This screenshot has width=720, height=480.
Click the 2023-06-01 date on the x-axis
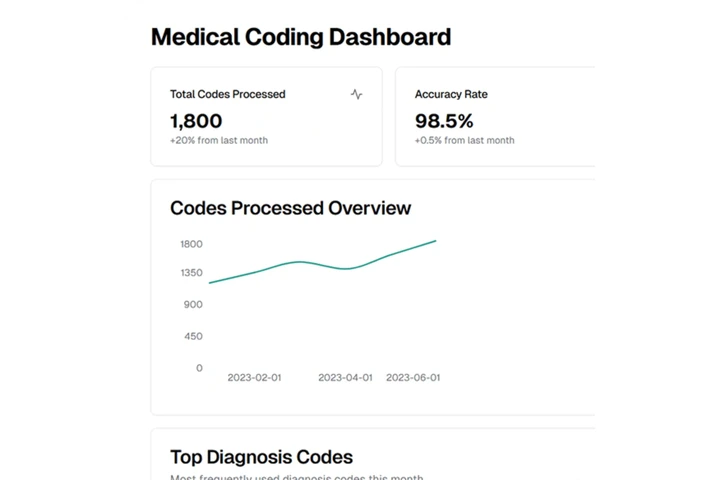pyautogui.click(x=413, y=378)
